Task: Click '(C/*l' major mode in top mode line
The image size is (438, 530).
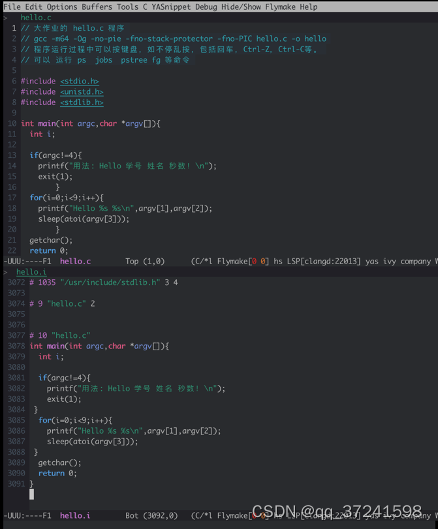Action: click(202, 261)
